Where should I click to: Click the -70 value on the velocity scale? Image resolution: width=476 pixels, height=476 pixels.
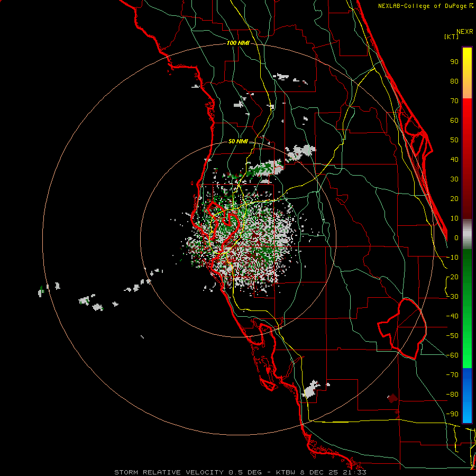point(452,375)
